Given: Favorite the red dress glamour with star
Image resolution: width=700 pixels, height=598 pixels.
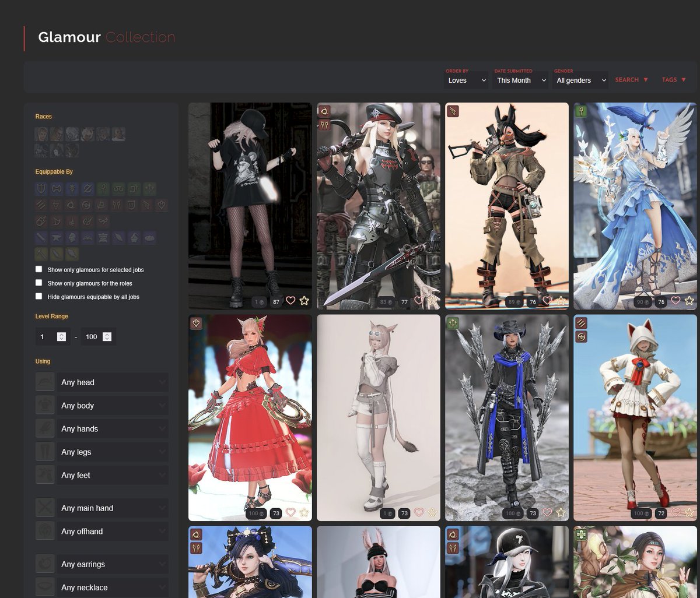Looking at the screenshot, I should click(x=304, y=513).
